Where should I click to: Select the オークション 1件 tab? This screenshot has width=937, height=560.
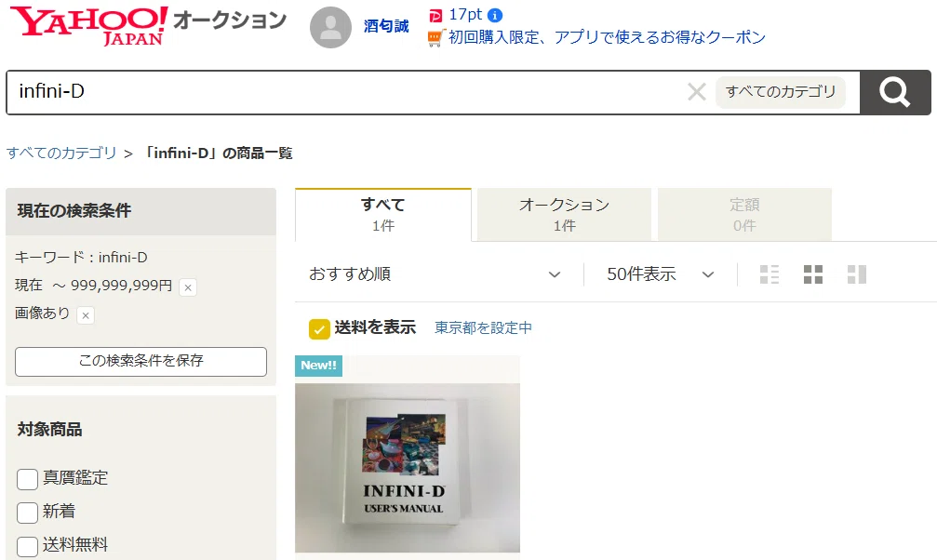564,215
